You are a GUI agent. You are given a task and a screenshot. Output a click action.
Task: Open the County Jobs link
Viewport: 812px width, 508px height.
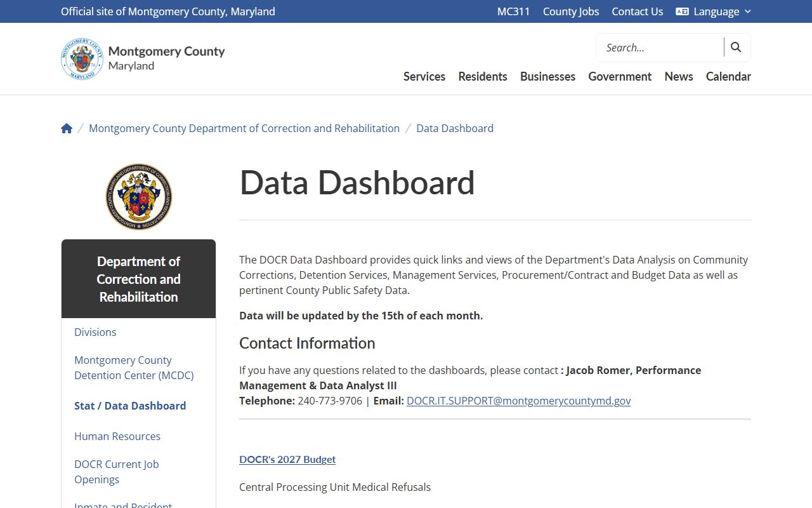[571, 11]
